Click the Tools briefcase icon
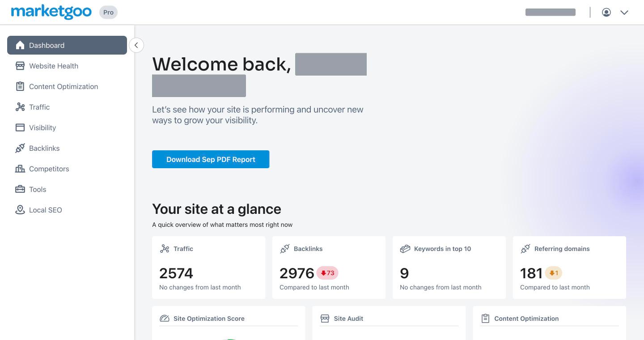 tap(20, 189)
